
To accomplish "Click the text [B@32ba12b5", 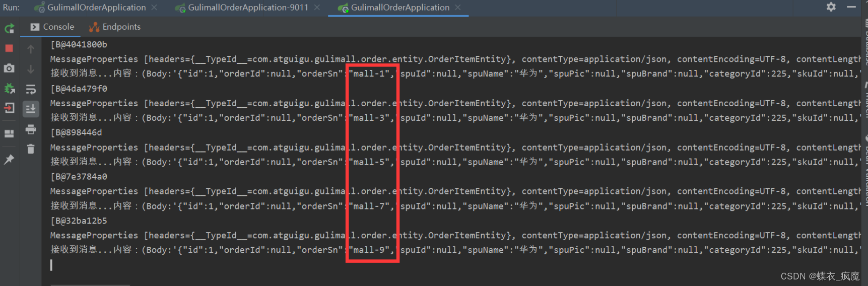I will pyautogui.click(x=79, y=221).
